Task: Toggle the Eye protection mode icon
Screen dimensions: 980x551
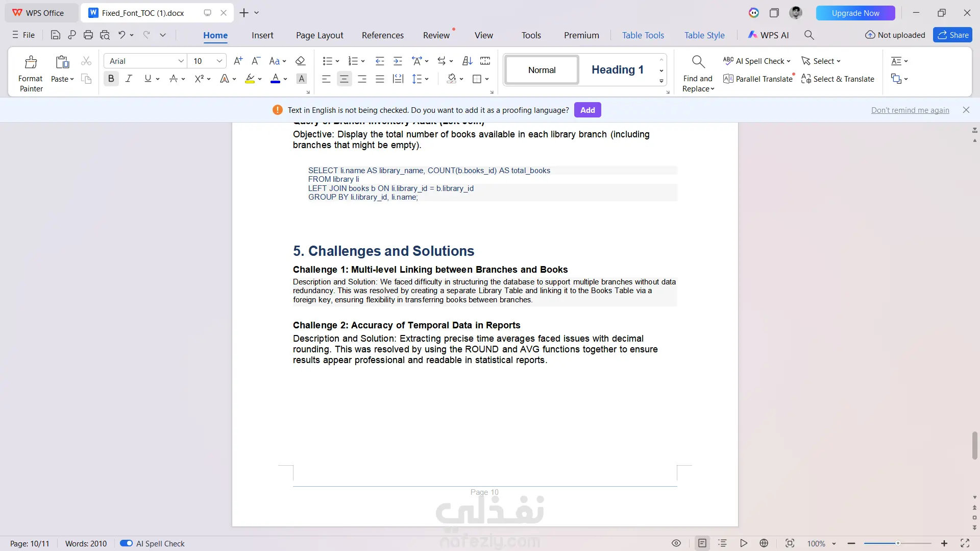Action: coord(676,543)
